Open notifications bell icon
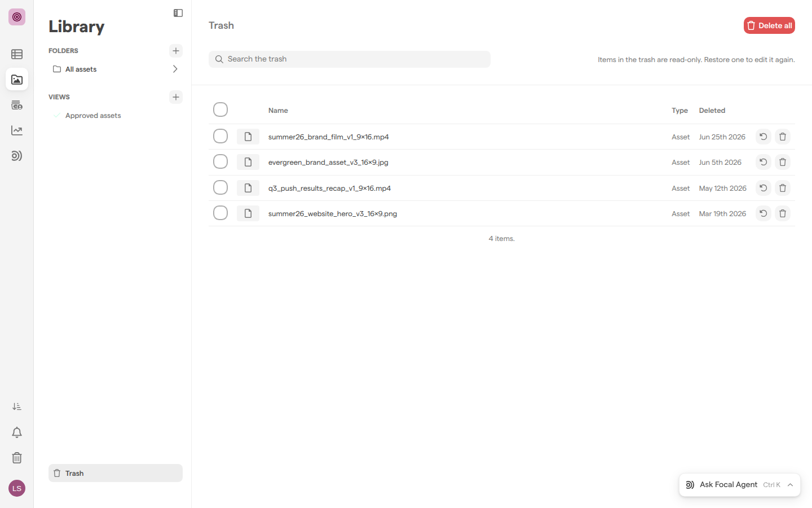The width and height of the screenshot is (812, 508). tap(17, 432)
